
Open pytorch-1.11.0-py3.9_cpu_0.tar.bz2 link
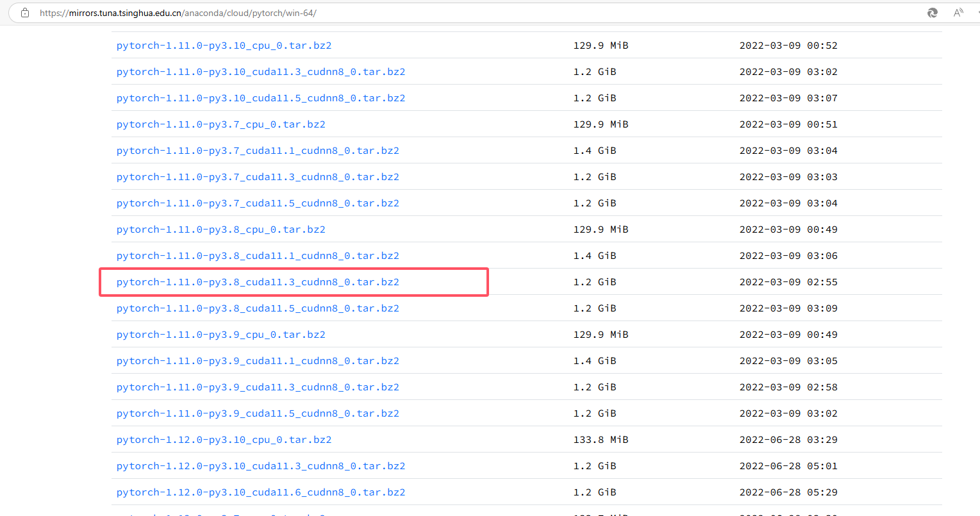tap(221, 335)
